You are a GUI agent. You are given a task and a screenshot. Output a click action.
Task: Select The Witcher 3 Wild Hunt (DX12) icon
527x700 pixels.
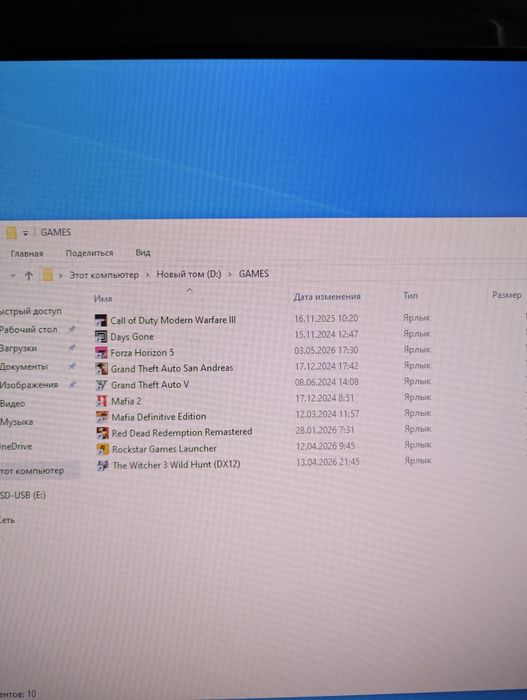(x=103, y=465)
